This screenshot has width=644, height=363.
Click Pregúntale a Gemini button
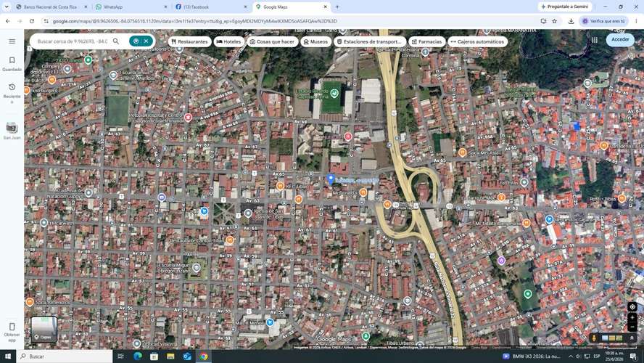point(565,7)
